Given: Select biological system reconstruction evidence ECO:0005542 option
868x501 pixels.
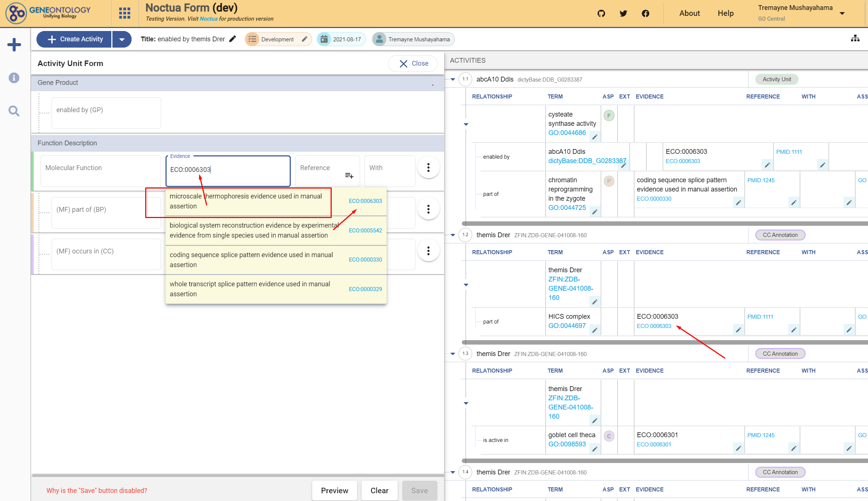Looking at the screenshot, I should tap(276, 231).
